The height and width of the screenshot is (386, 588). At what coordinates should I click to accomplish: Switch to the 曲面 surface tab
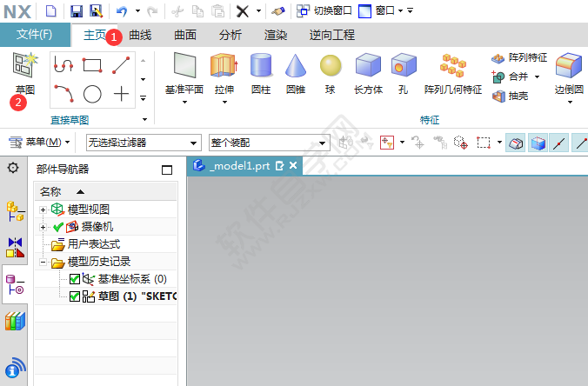185,35
